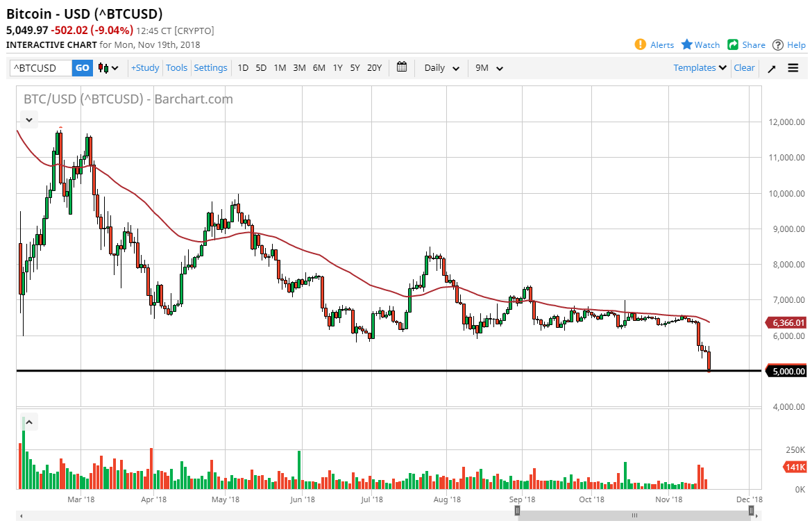Open the Tools menu
The image size is (812, 530).
[176, 67]
